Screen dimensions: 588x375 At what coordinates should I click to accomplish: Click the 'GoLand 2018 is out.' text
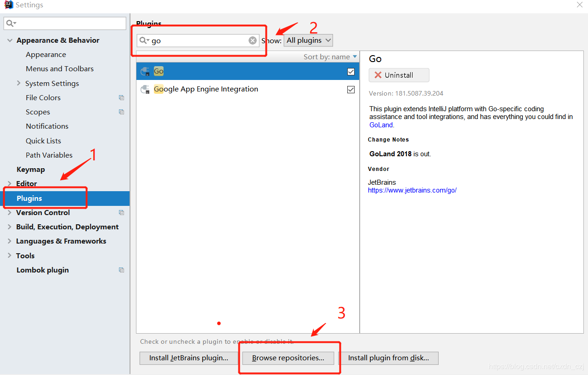click(x=400, y=154)
